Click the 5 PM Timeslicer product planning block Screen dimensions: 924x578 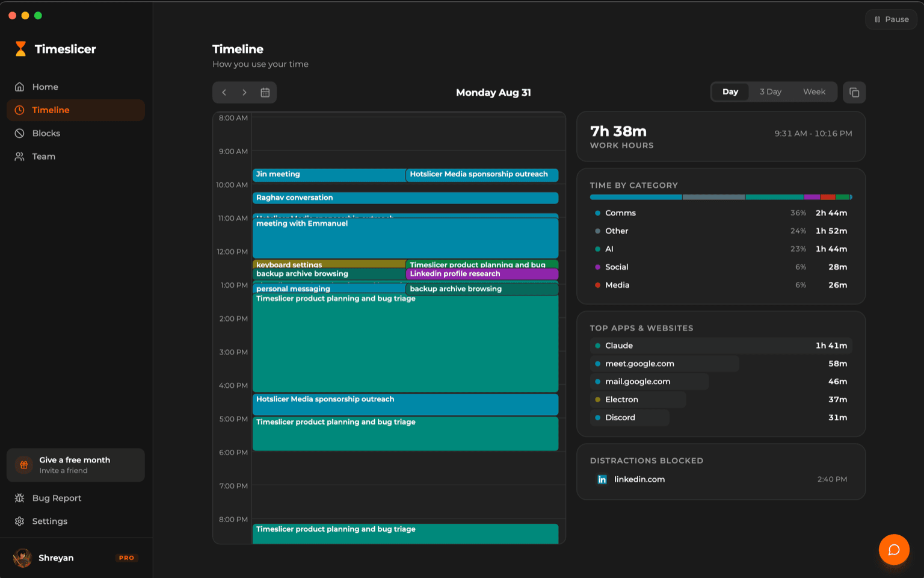point(405,433)
